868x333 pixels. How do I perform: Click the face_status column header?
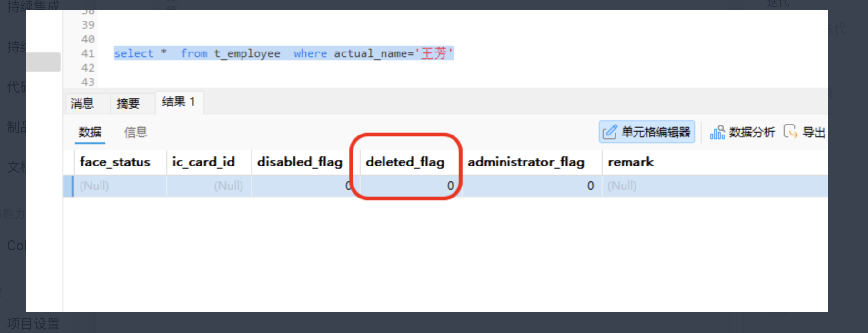tap(115, 162)
